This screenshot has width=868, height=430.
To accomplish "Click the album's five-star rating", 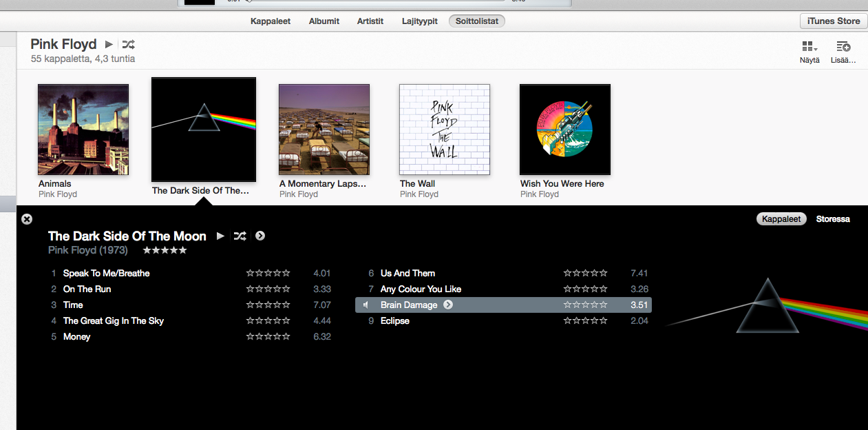I will point(165,250).
